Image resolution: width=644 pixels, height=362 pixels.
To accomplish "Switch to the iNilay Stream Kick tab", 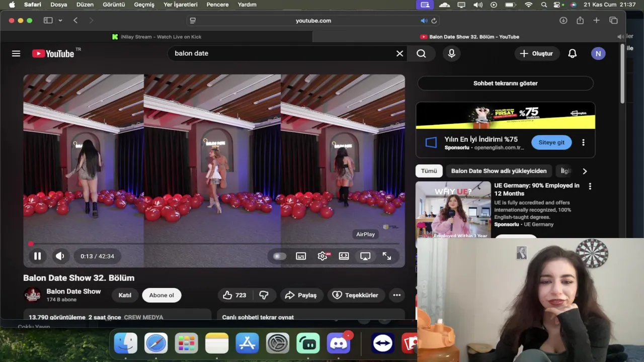I will point(156,37).
